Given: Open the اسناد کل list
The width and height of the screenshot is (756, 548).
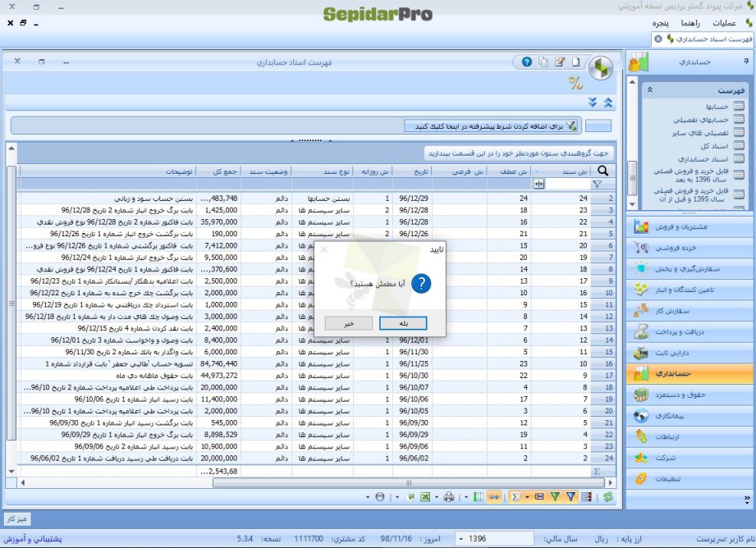Looking at the screenshot, I should [x=714, y=146].
